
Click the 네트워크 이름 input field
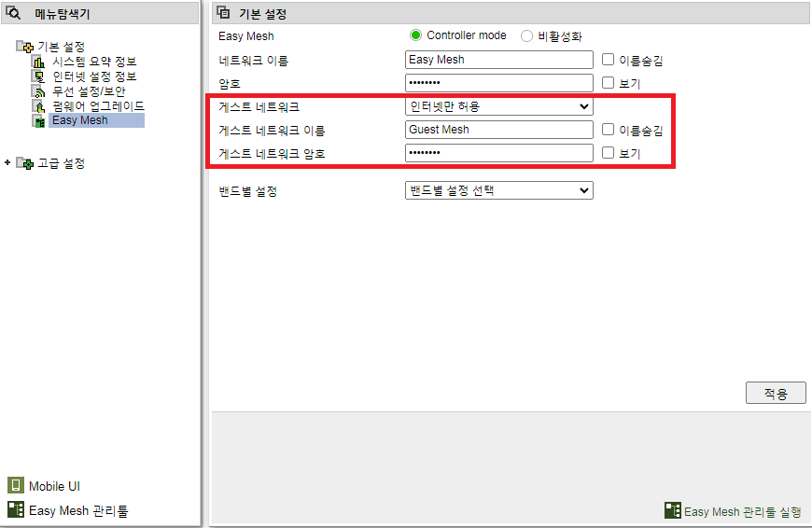coord(498,60)
